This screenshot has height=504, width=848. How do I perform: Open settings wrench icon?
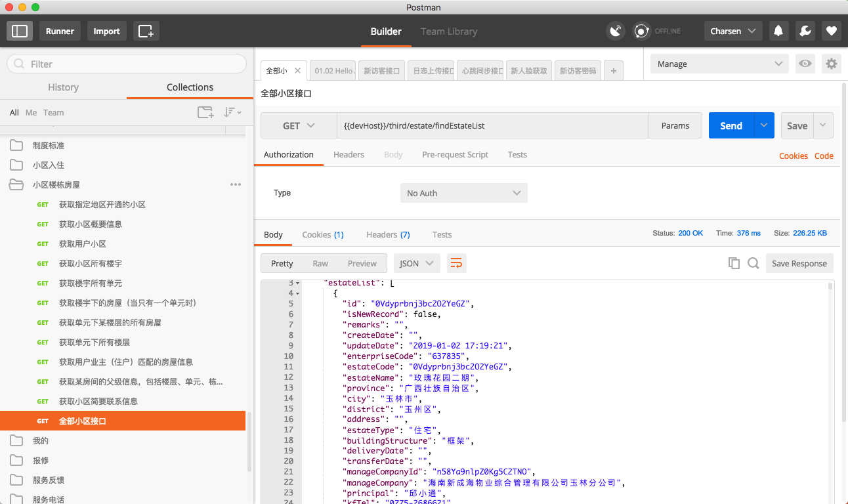tap(805, 31)
